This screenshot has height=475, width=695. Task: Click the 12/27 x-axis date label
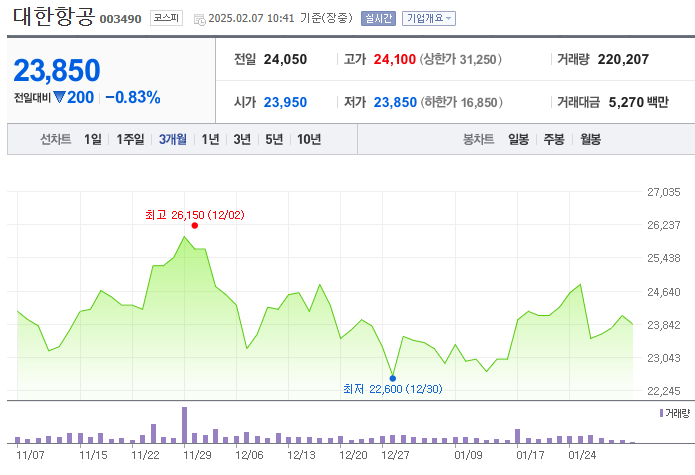(x=395, y=455)
